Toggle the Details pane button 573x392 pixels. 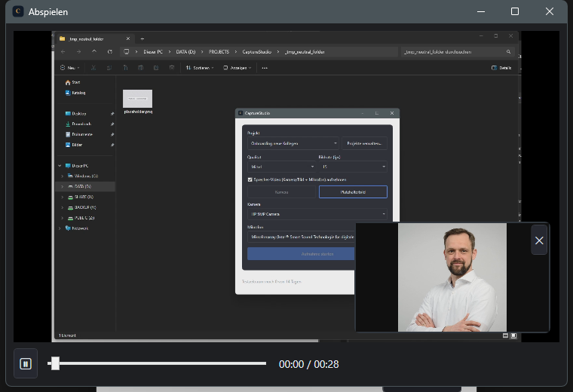pos(501,68)
